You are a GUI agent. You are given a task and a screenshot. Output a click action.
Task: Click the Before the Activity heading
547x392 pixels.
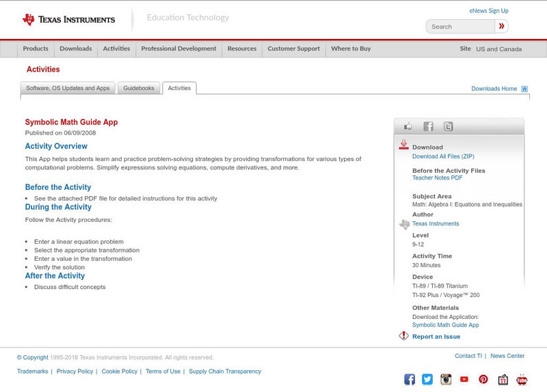pyautogui.click(x=58, y=187)
